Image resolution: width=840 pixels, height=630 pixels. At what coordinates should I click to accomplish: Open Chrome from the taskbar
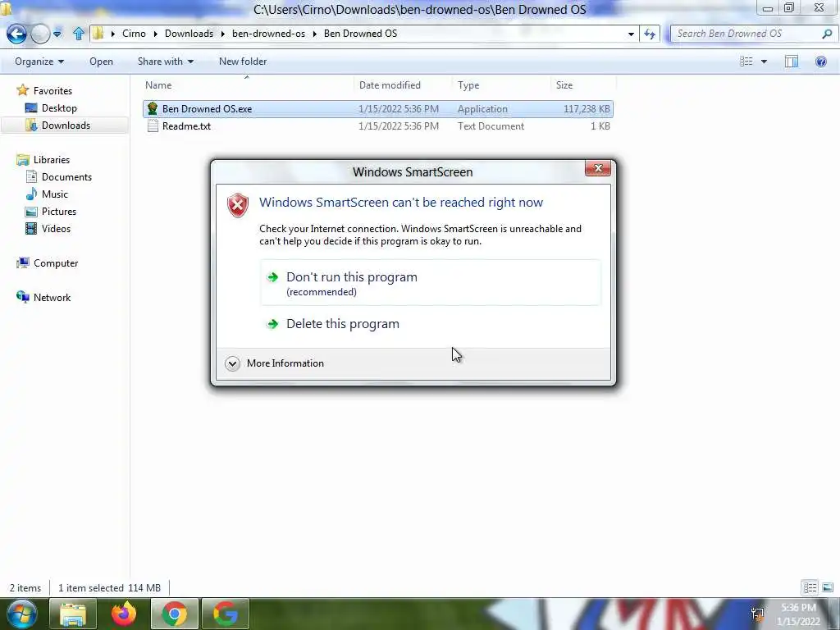175,614
